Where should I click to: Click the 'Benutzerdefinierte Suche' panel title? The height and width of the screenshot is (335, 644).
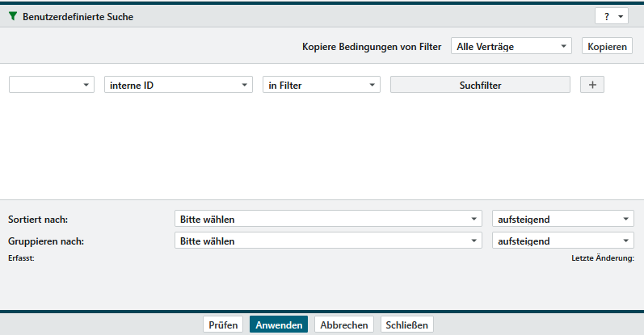click(x=78, y=16)
